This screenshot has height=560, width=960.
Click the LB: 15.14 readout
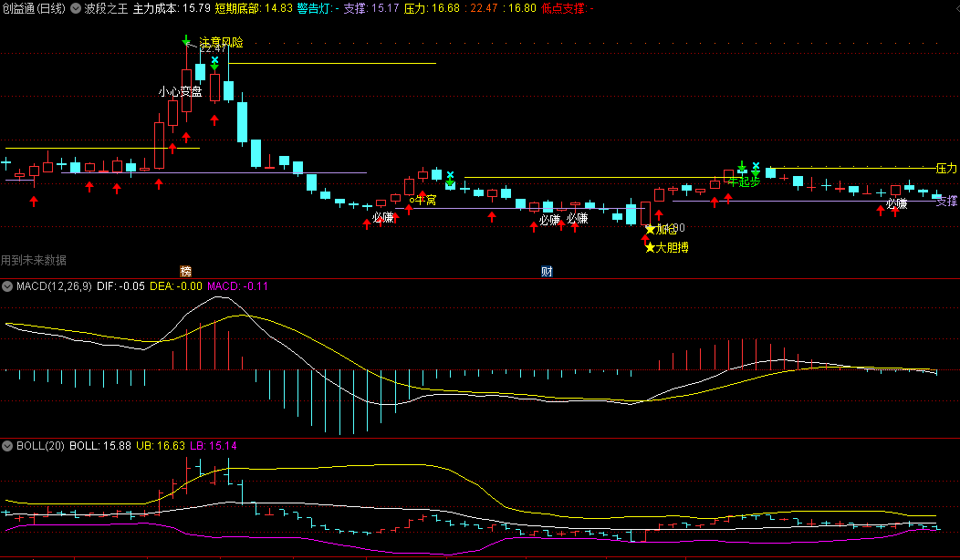pos(213,446)
